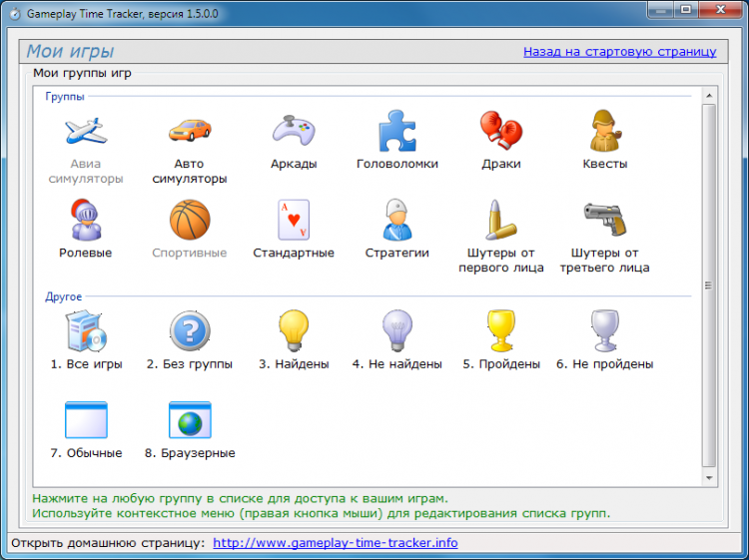Image resolution: width=749 pixels, height=560 pixels.
Task: Open the Аркады gamepad group
Action: point(294,130)
